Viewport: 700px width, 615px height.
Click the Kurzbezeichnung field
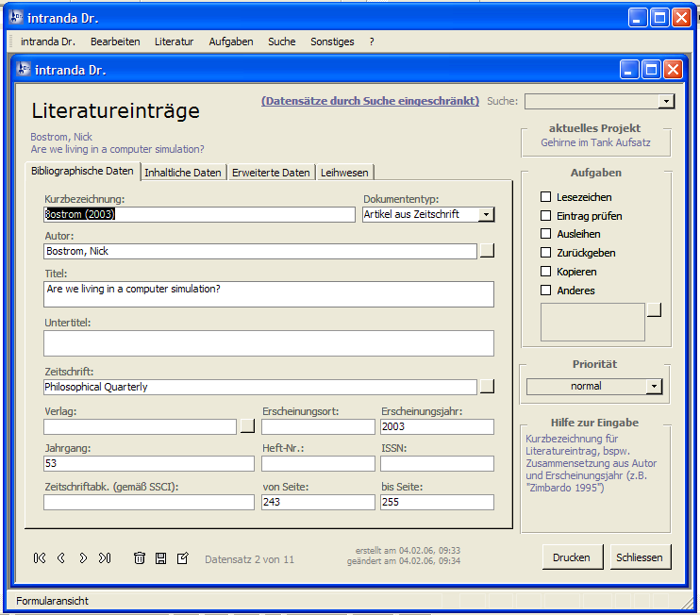coord(199,214)
